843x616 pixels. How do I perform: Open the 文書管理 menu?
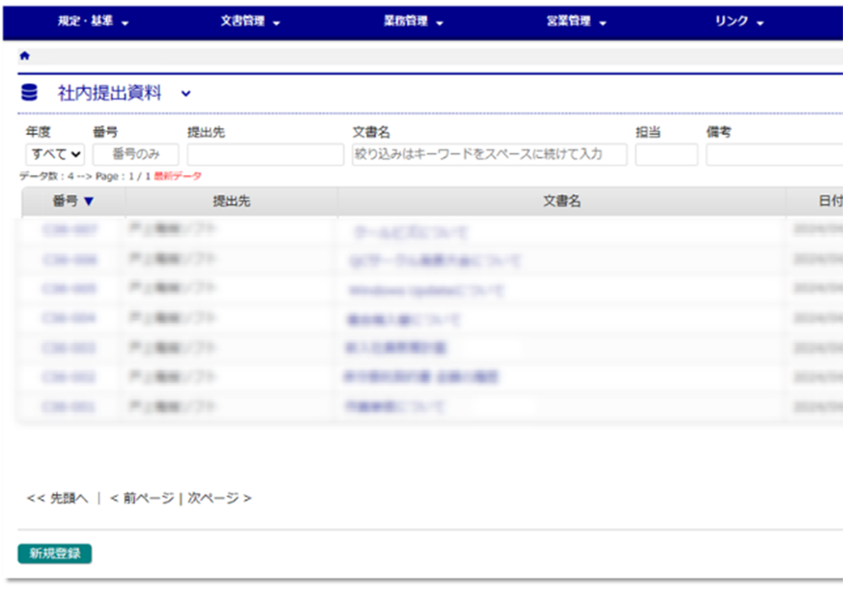pyautogui.click(x=250, y=22)
